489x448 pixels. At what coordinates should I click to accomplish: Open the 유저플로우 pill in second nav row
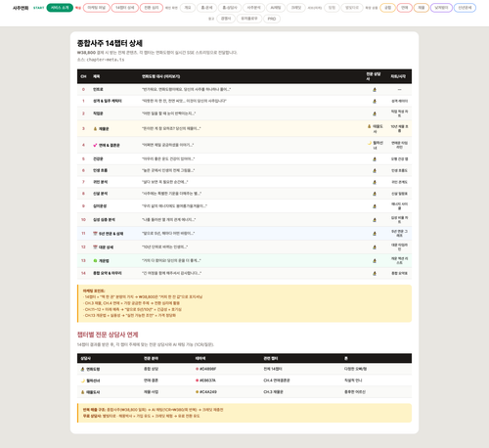pos(249,19)
